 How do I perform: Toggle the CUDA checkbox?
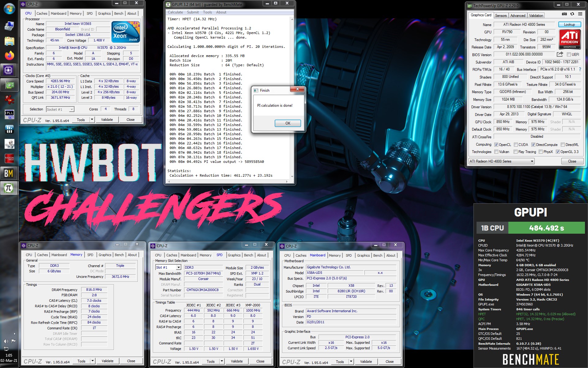(516, 145)
